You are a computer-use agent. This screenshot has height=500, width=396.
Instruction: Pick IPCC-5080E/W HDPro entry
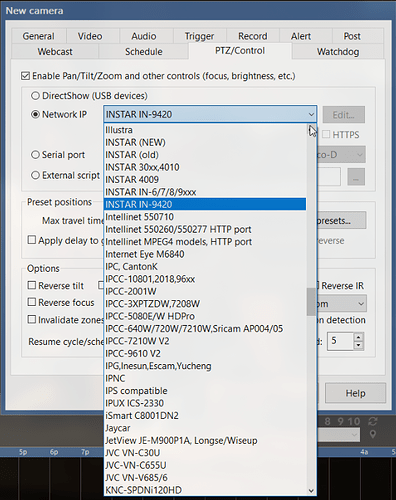(205, 316)
